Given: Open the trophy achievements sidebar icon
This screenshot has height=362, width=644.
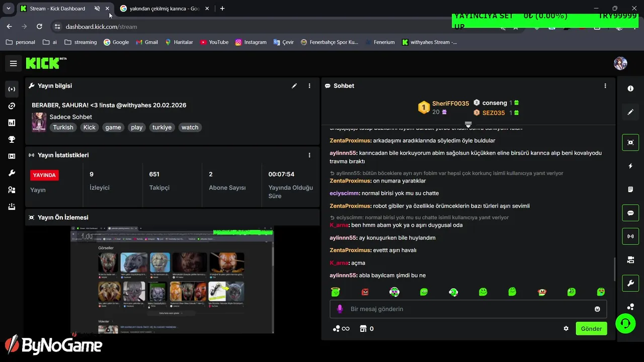Looking at the screenshot, I should click(x=12, y=140).
